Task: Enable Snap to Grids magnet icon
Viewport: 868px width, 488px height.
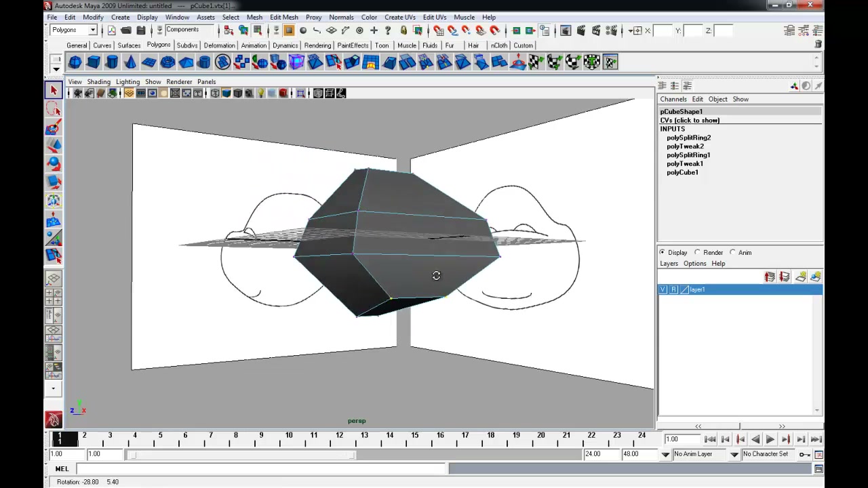Action: tap(439, 30)
